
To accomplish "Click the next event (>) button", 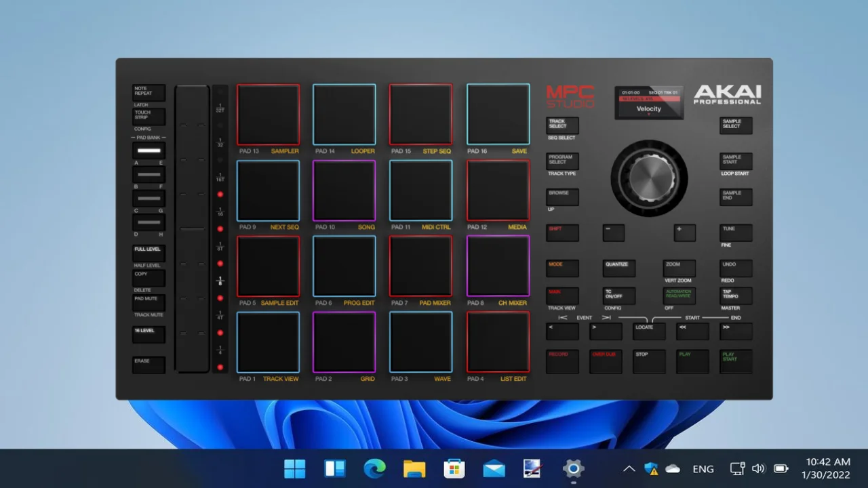I will (606, 331).
